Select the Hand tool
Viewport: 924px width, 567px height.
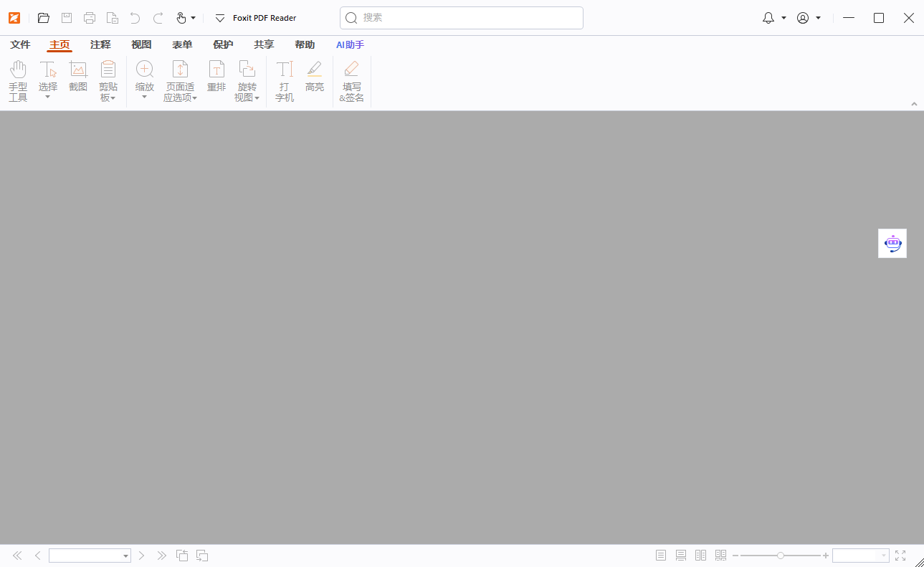(x=18, y=79)
